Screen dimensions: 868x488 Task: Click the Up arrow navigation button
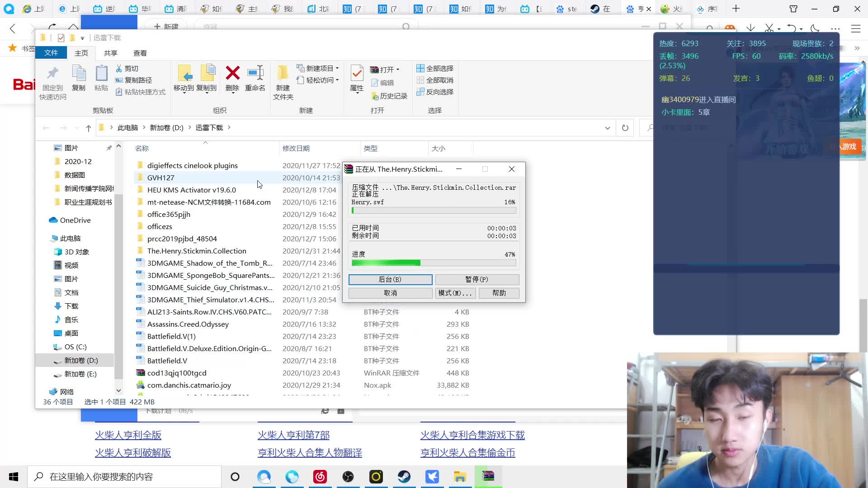[89, 128]
